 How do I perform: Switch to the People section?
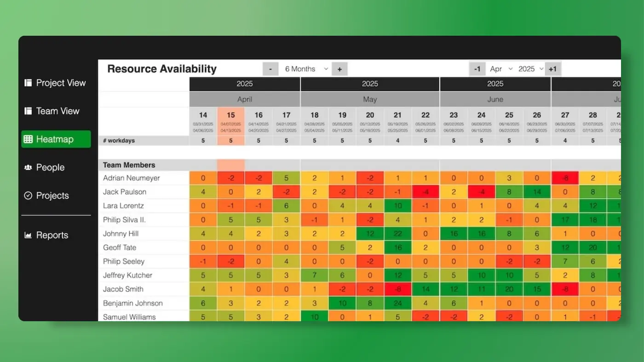(x=50, y=167)
